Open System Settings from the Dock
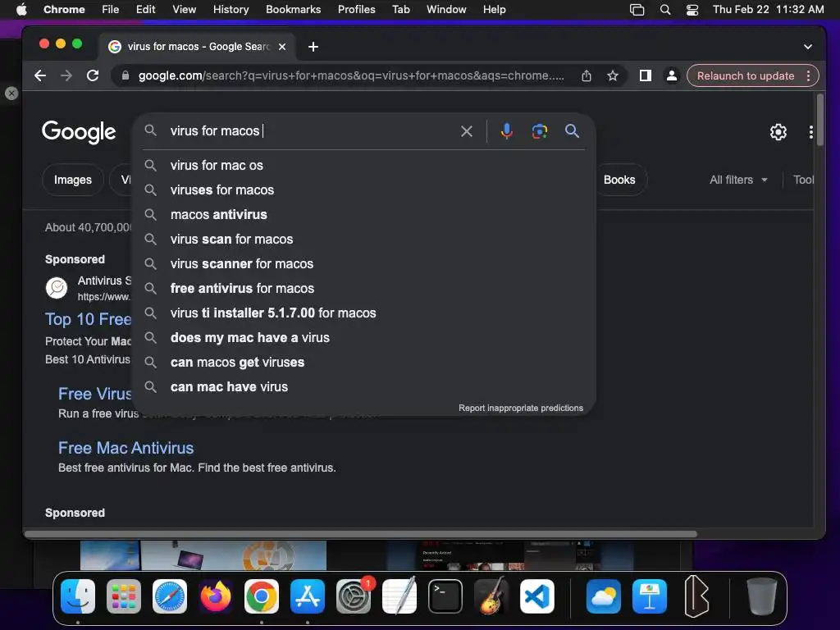The height and width of the screenshot is (630, 840). coord(354,596)
